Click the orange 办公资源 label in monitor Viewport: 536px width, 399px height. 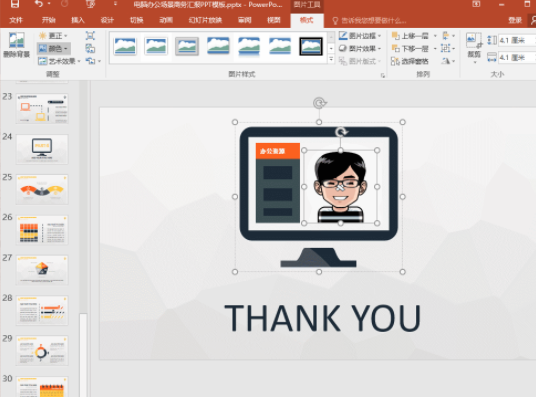pyautogui.click(x=278, y=151)
